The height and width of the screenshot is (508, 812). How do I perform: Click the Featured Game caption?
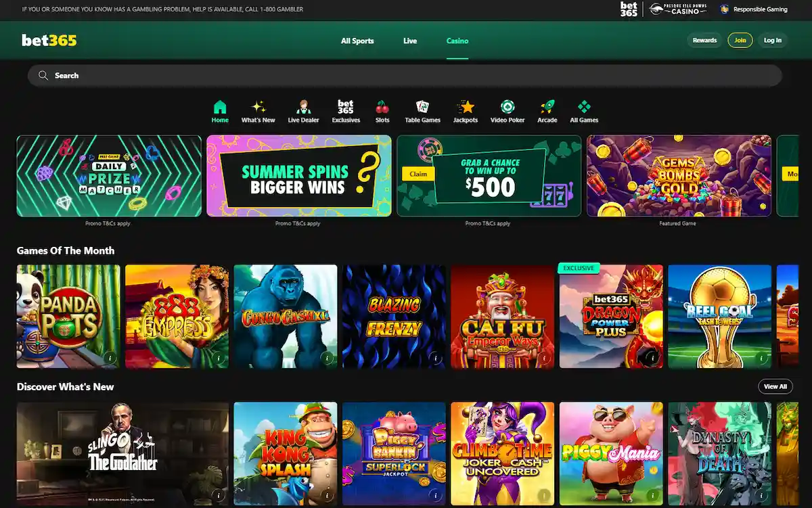click(679, 223)
